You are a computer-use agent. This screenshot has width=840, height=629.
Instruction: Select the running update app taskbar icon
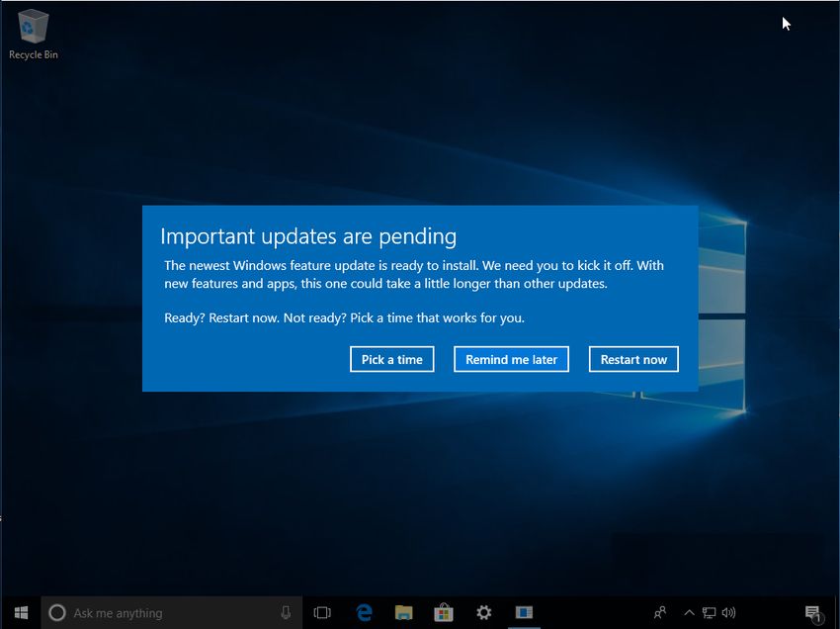click(524, 612)
